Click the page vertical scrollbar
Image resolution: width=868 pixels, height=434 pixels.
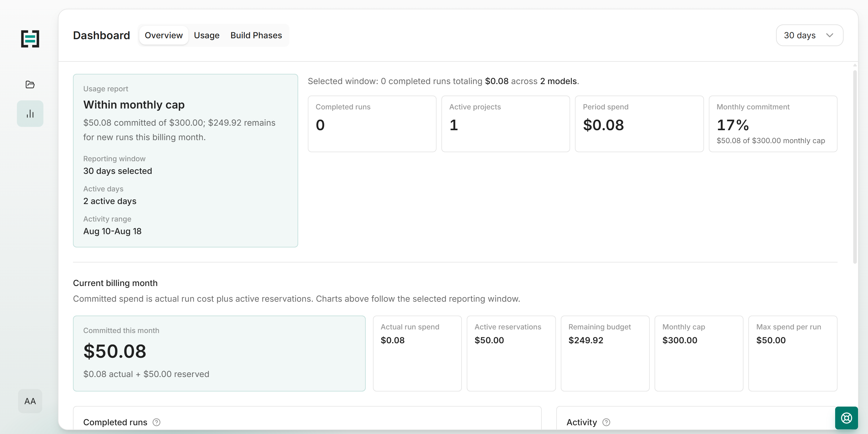855,167
